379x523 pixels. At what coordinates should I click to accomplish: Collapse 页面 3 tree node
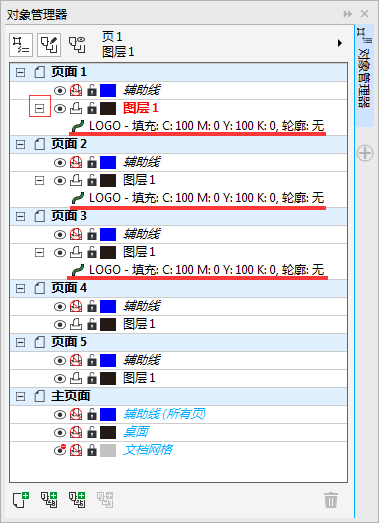pyautogui.click(x=20, y=216)
